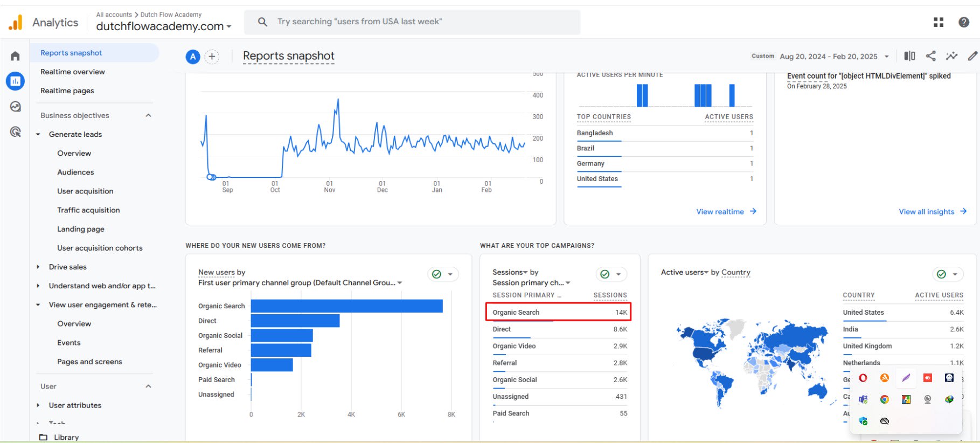
Task: Click the Direct bar in chart
Action: (x=295, y=321)
